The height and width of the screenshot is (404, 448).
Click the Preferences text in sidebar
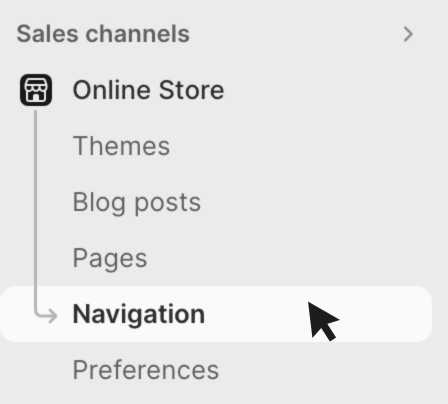click(146, 370)
